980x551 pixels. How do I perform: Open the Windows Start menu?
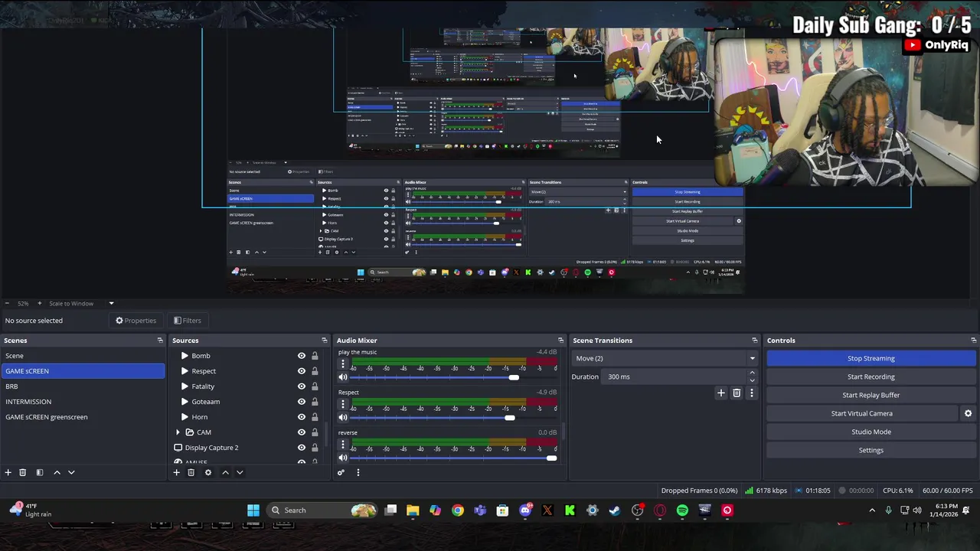(253, 510)
